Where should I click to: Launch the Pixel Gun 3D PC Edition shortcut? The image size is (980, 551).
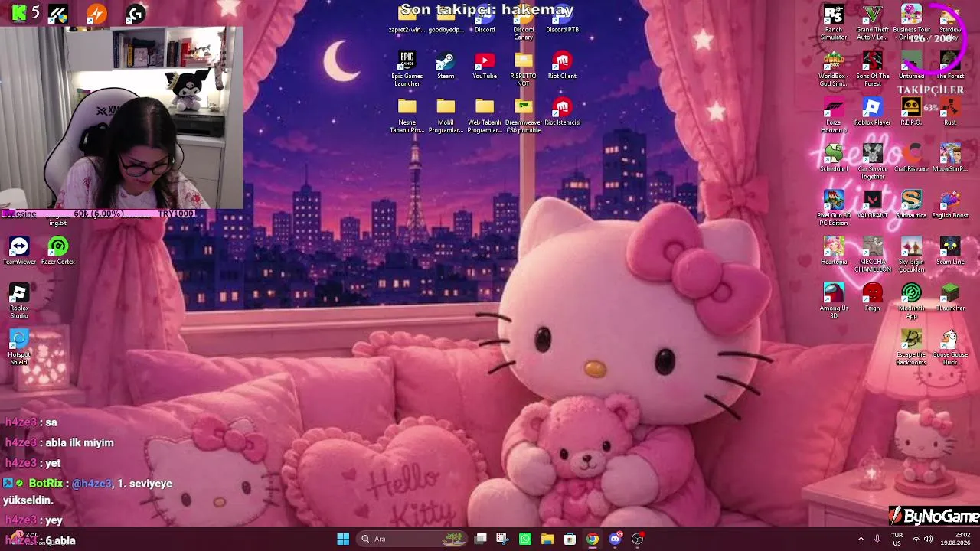834,208
